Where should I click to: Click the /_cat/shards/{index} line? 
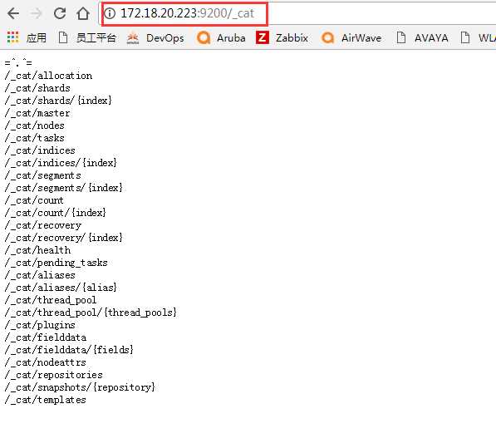(x=58, y=101)
